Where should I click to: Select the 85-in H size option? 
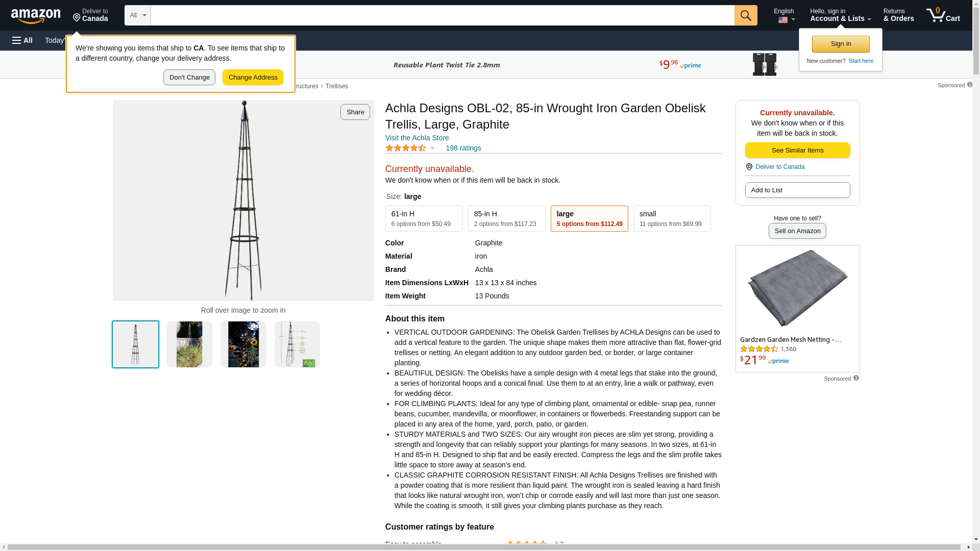[x=506, y=218]
